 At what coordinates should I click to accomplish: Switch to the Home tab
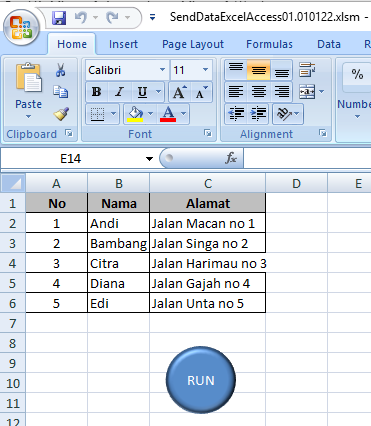72,44
